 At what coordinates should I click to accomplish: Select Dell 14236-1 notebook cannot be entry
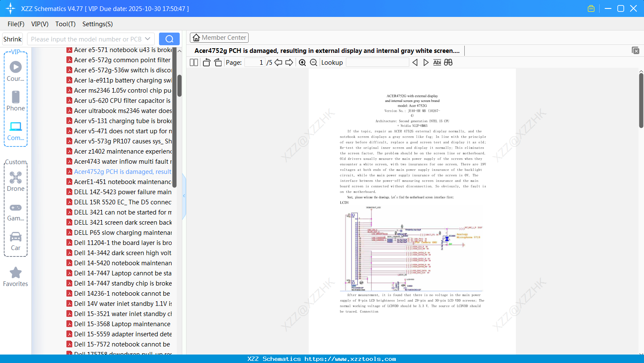tap(123, 294)
